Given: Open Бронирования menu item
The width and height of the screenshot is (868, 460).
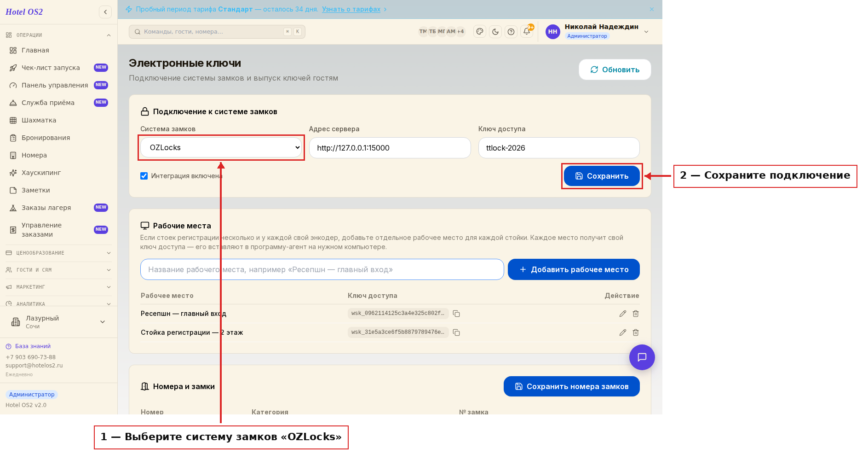Looking at the screenshot, I should [x=58, y=138].
